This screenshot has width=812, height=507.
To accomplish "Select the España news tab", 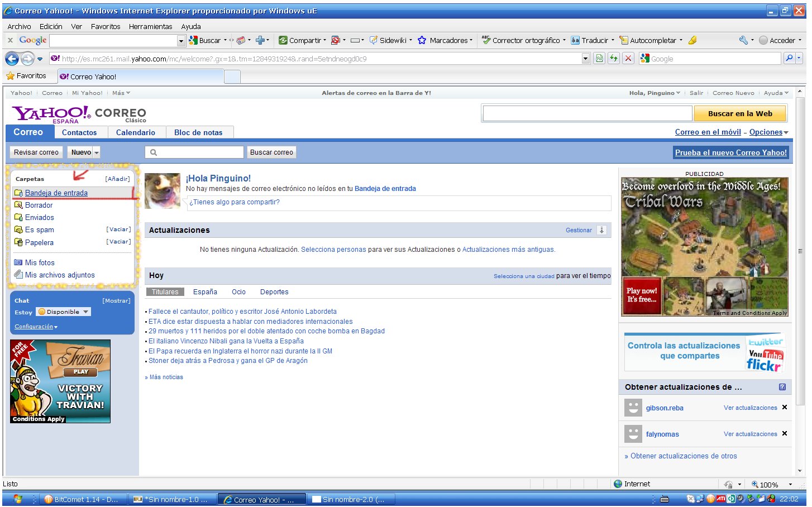I will click(205, 292).
